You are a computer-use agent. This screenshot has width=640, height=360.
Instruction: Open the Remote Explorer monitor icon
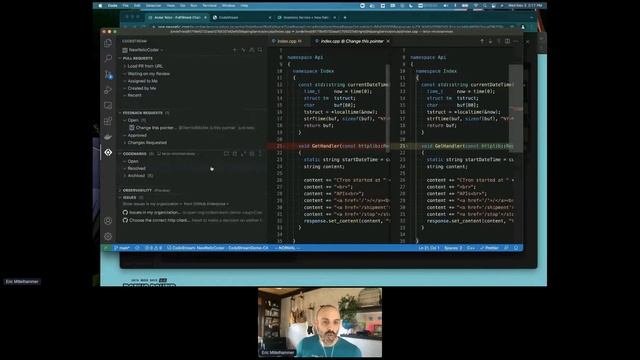pos(108,105)
